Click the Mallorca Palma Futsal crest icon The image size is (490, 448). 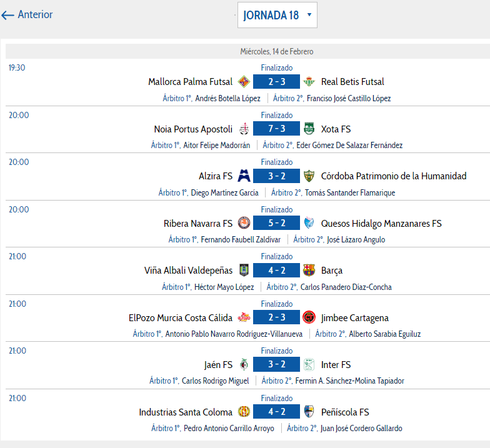(x=244, y=82)
